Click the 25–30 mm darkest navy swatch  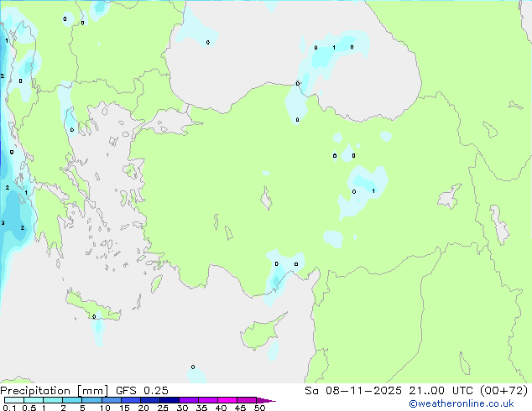169,400
